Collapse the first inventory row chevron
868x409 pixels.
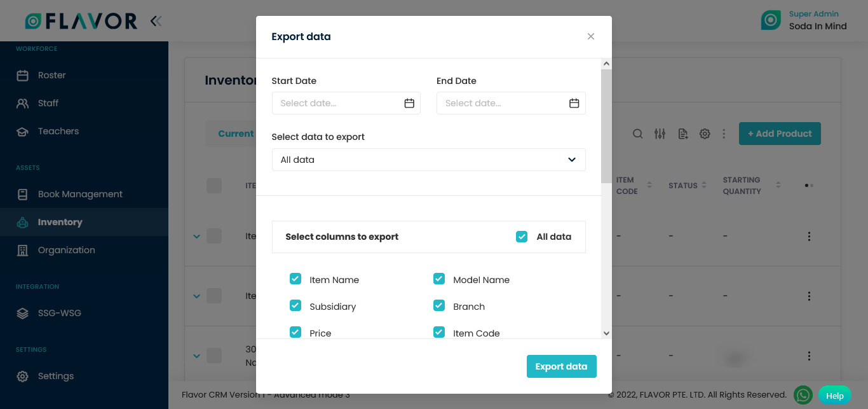pos(197,236)
